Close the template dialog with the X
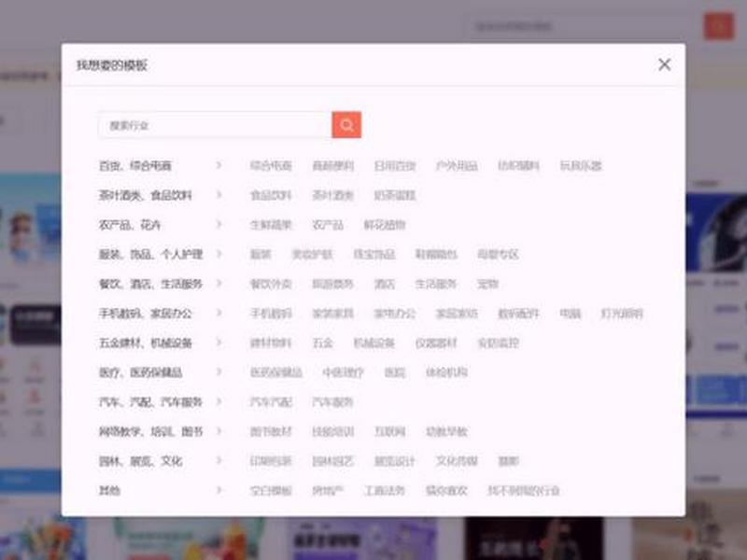This screenshot has height=560, width=747. (x=665, y=64)
